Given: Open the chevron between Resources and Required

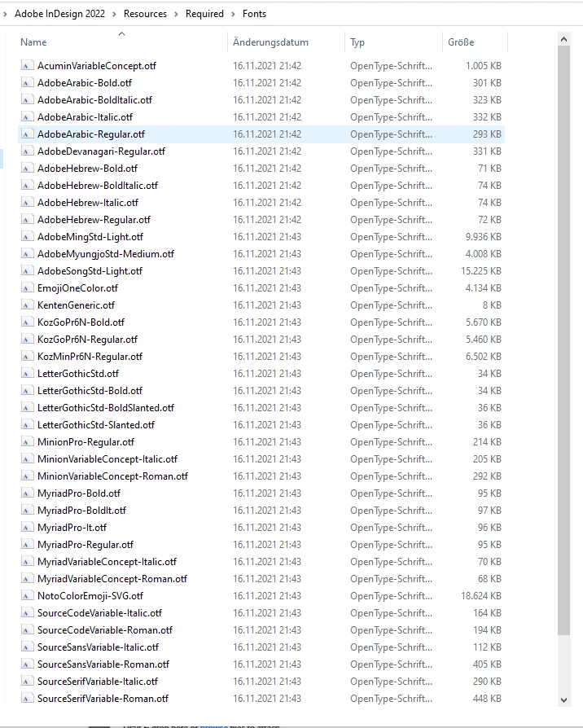Looking at the screenshot, I should (x=176, y=15).
